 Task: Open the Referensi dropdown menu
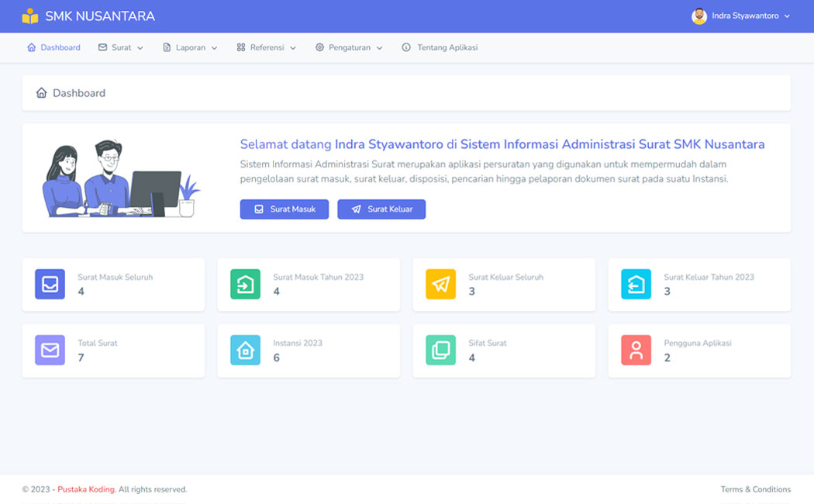[267, 47]
